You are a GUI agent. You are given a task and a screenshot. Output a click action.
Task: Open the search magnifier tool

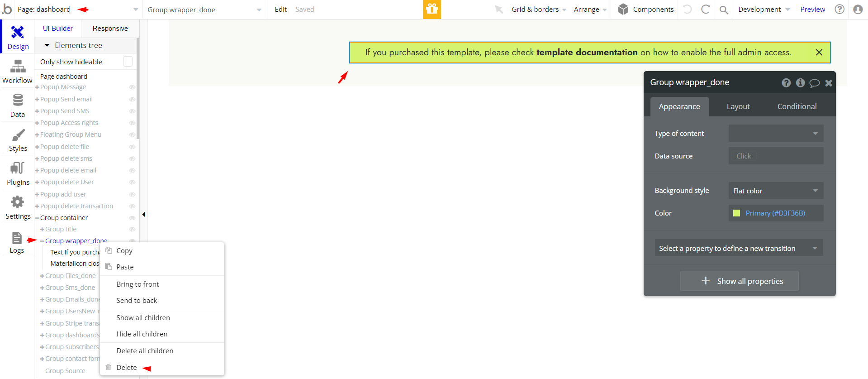pyautogui.click(x=724, y=10)
